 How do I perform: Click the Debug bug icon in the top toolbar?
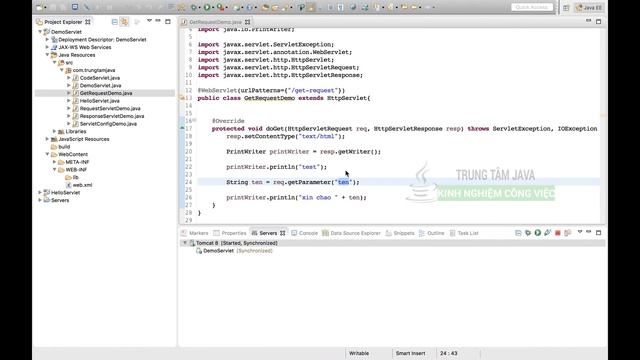coord(194,7)
